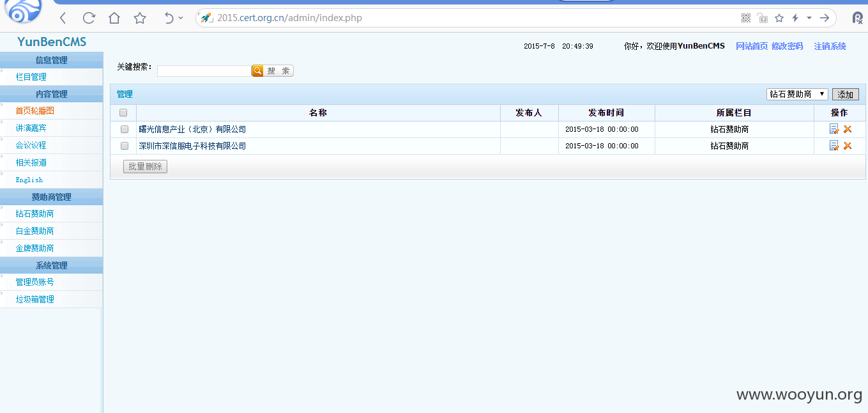This screenshot has width=868, height=413.
Task: Click the orange magnifier search icon
Action: click(x=257, y=71)
